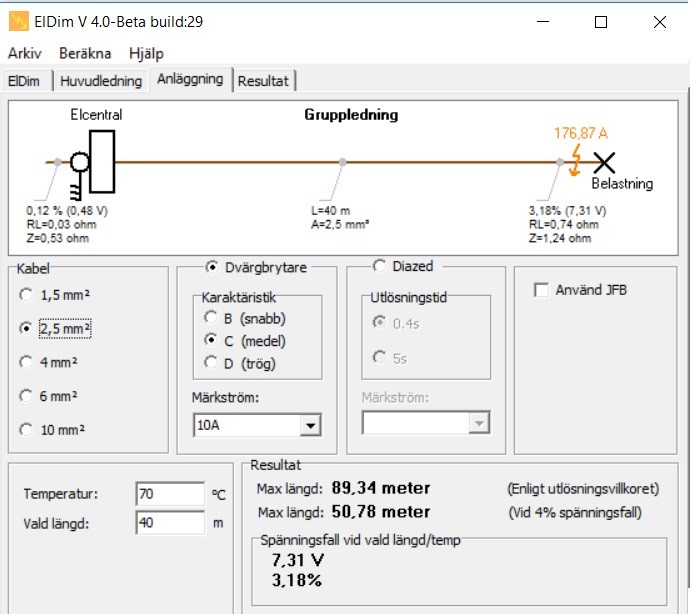Switch fuse type to Diazed
Screen dimensions: 692x614
coord(379,266)
